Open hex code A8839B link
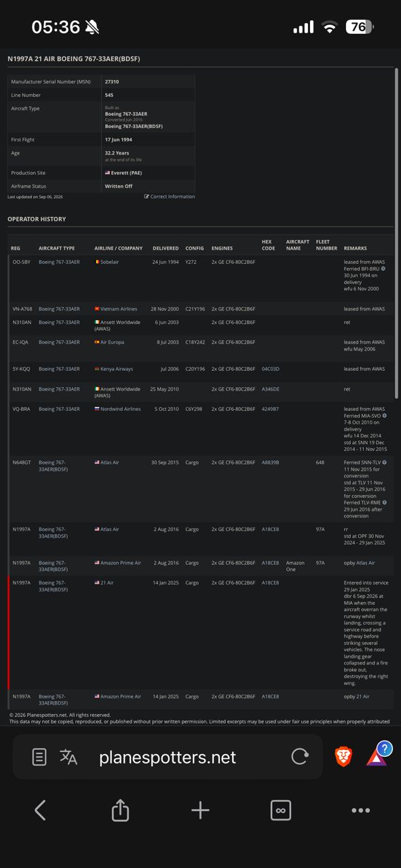 tap(271, 462)
